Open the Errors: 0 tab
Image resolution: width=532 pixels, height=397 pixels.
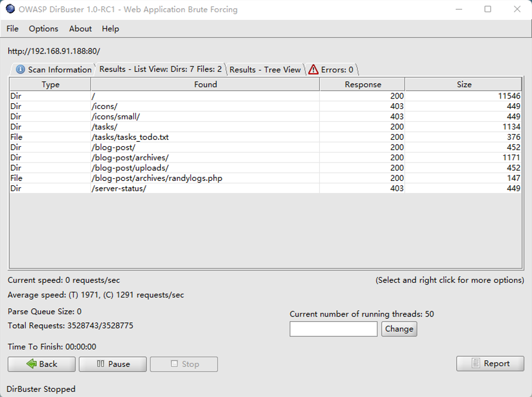(332, 69)
